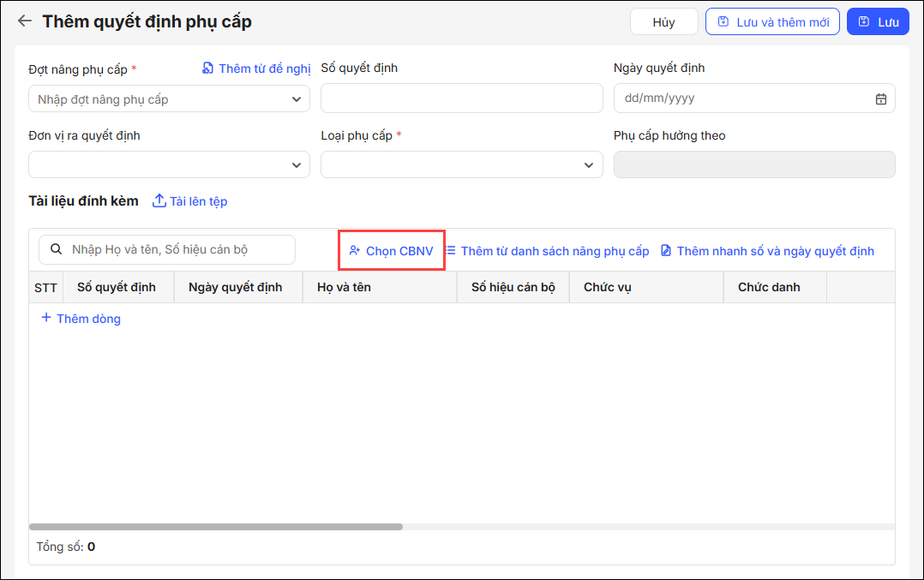
Task: Focus the Số quyết định input field
Action: click(461, 99)
